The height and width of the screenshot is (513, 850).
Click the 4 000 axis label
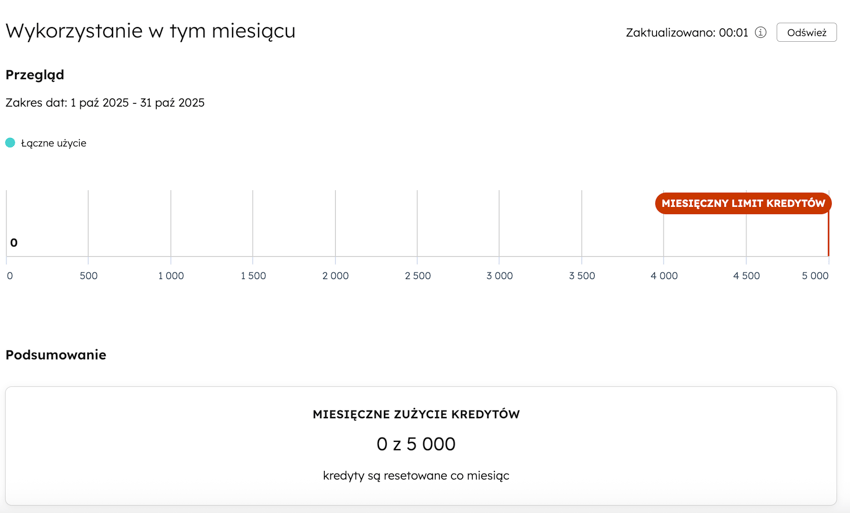pos(664,276)
